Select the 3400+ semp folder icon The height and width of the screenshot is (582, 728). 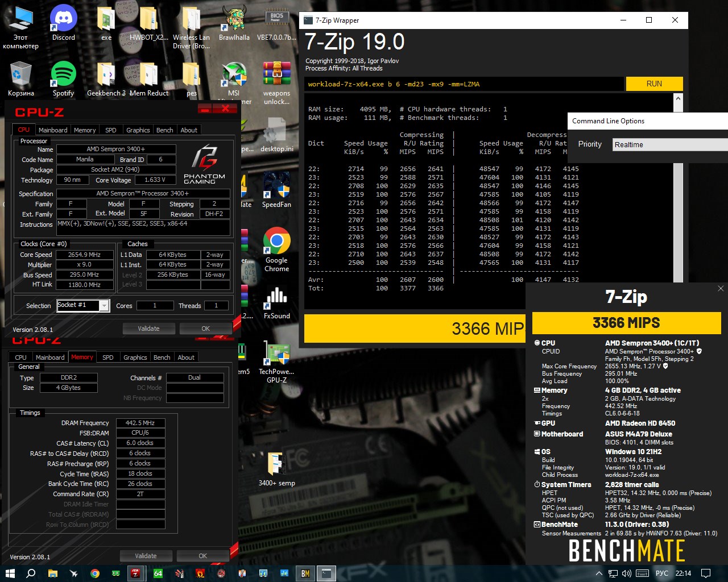[277, 469]
